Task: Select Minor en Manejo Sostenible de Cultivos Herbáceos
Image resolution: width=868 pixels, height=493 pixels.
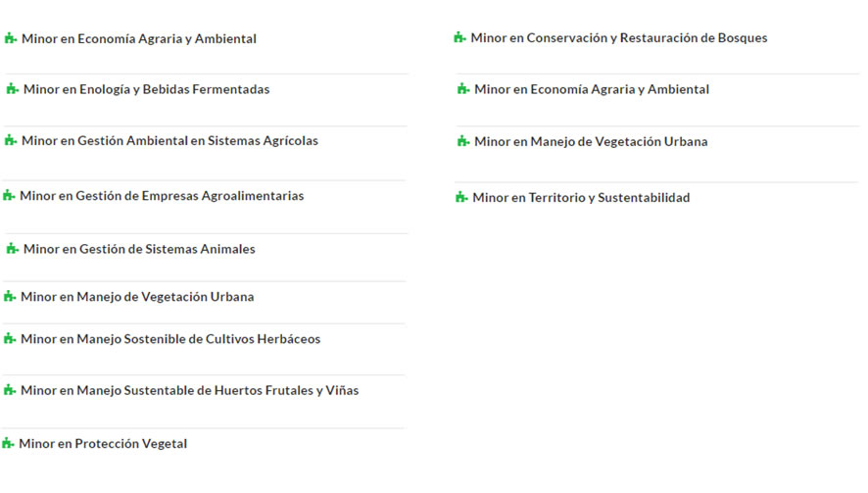Action: point(170,338)
